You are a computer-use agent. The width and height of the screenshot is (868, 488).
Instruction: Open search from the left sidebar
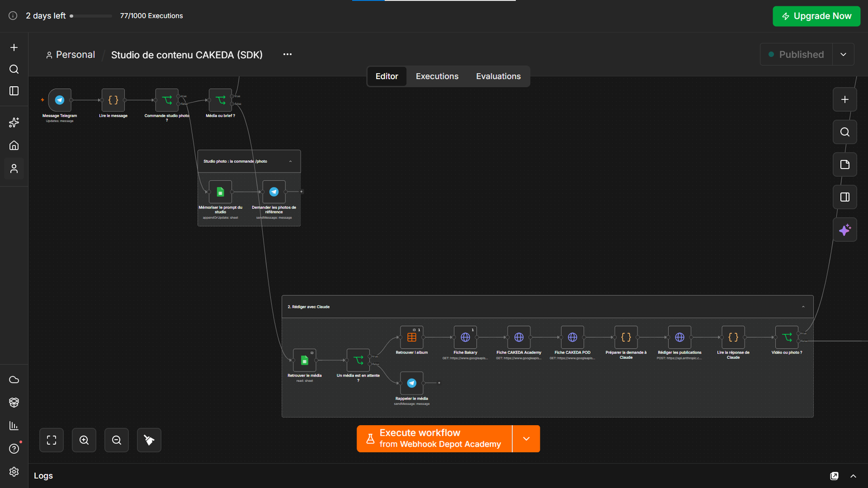(x=14, y=69)
